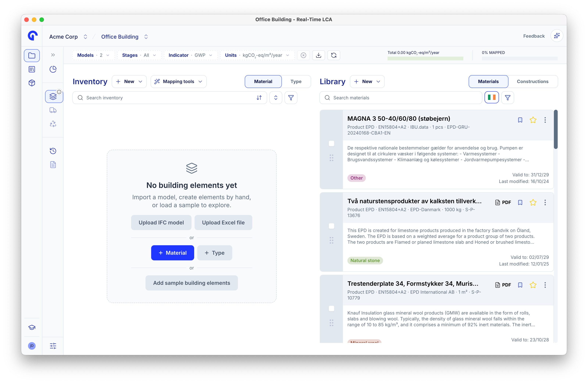The height and width of the screenshot is (383, 588).
Task: Select the Library Materials tab
Action: [x=488, y=81]
